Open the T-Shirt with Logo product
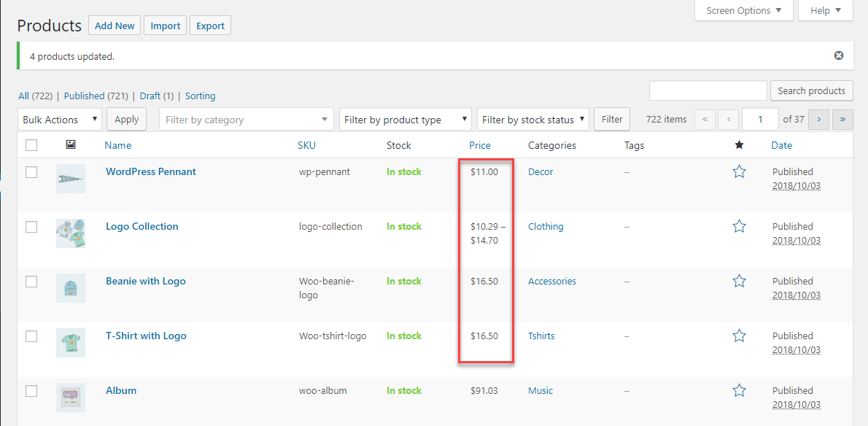This screenshot has width=868, height=426. pyautogui.click(x=146, y=336)
